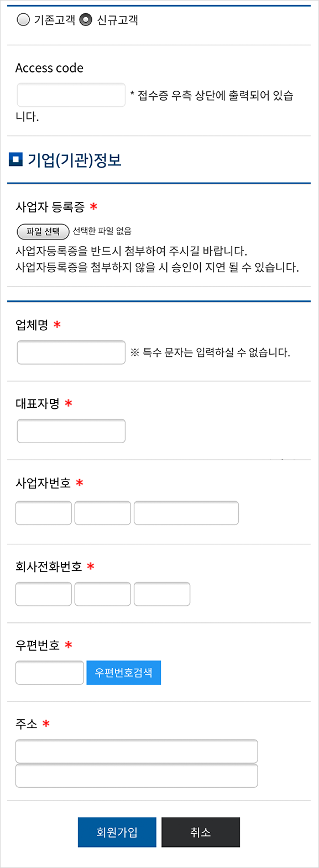
Task: Click second 사업자번호 input box
Action: tap(103, 513)
